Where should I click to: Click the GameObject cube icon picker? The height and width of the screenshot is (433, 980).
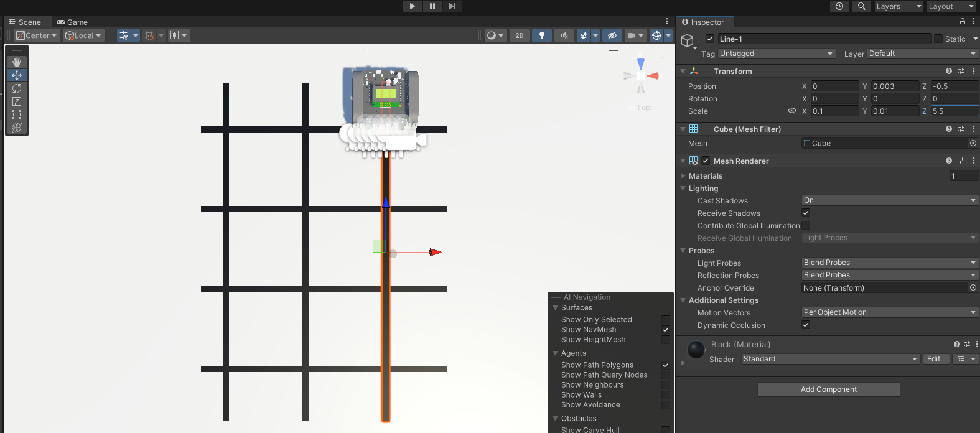tap(688, 41)
